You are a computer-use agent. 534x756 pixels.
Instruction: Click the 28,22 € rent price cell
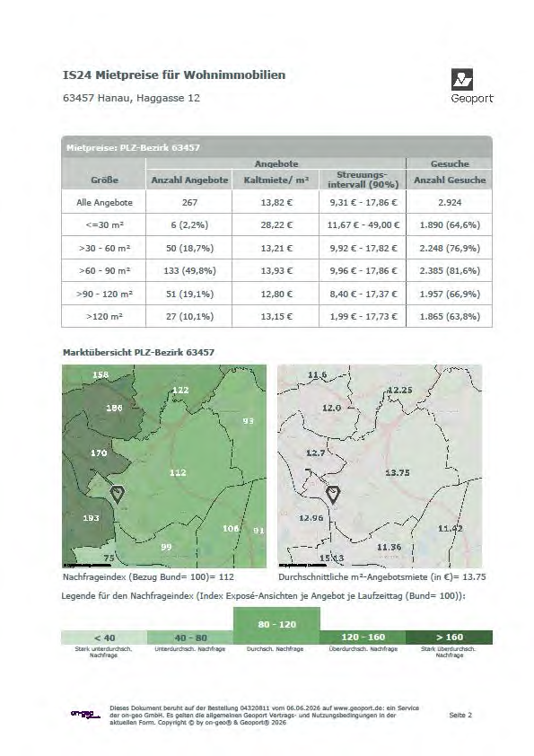tap(276, 225)
